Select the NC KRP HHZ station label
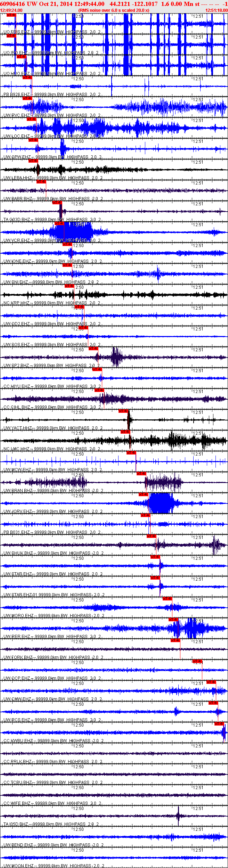 pos(52,303)
